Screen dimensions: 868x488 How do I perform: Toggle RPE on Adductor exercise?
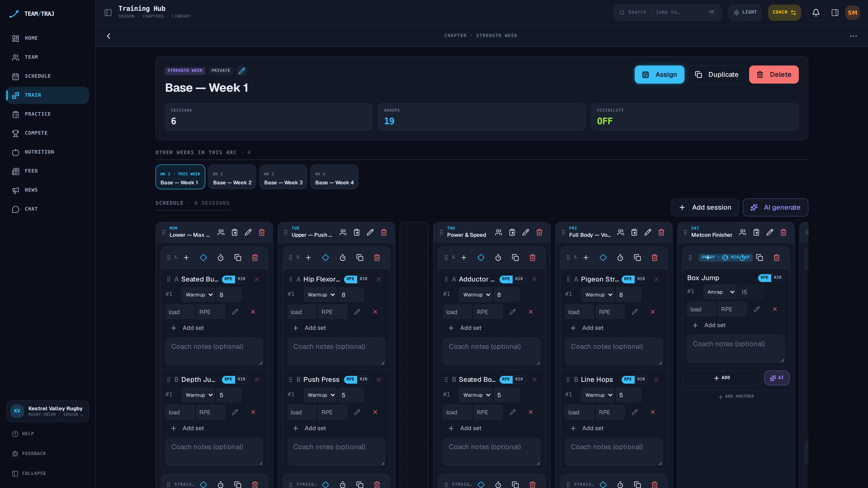pyautogui.click(x=506, y=279)
